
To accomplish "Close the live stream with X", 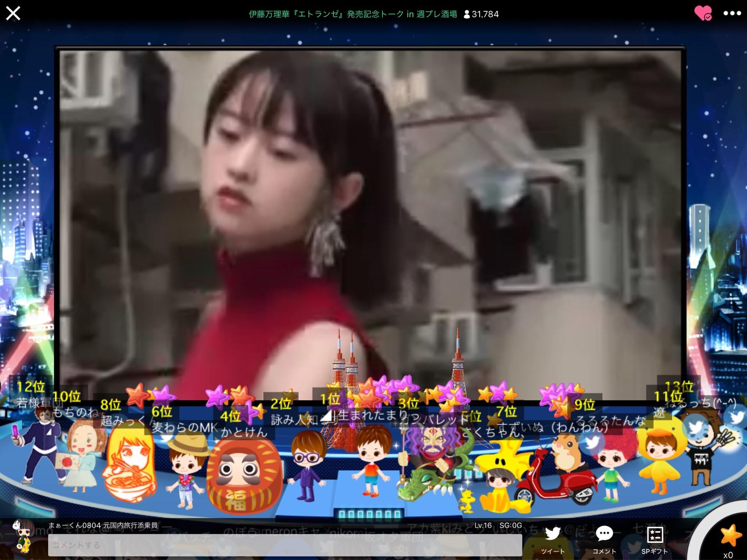I will pos(13,14).
